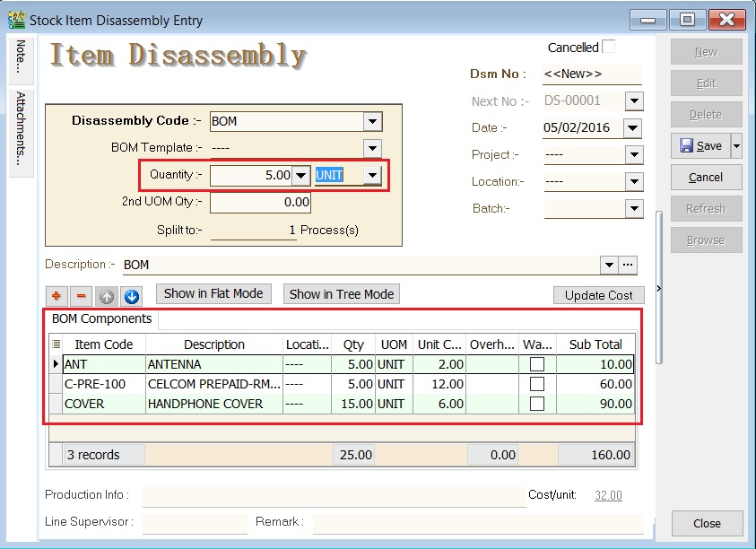Viewport: 756px width, 549px height.
Task: Open the Disassembly Code dropdown
Action: click(x=375, y=120)
